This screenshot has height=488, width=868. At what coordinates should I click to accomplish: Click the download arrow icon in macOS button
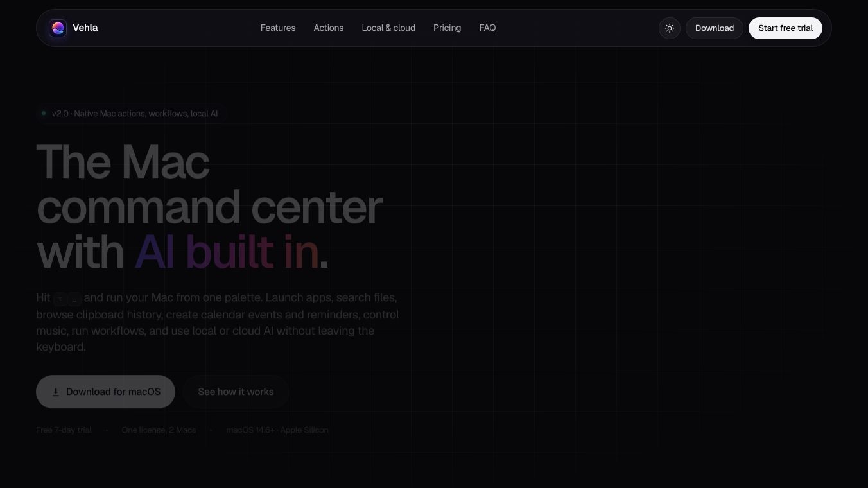tap(56, 392)
